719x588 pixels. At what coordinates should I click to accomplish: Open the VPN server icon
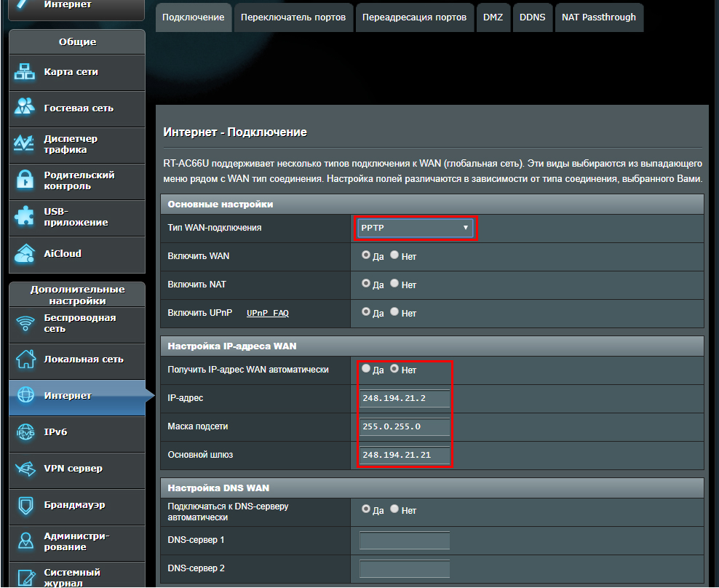[x=25, y=469]
